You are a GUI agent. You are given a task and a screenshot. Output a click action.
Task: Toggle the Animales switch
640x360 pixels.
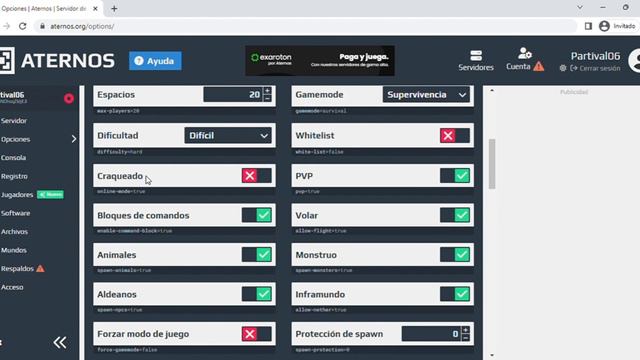(x=256, y=255)
